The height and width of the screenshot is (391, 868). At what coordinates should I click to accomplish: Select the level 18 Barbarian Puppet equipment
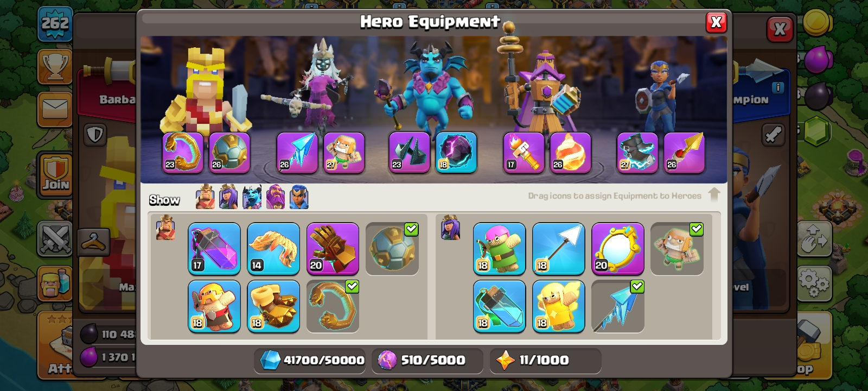pyautogui.click(x=214, y=306)
